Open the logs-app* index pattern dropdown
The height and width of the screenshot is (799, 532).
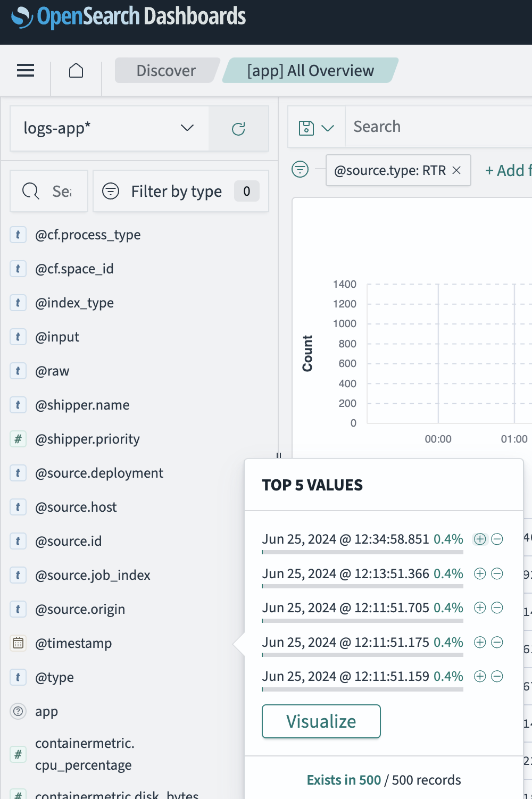pyautogui.click(x=110, y=128)
